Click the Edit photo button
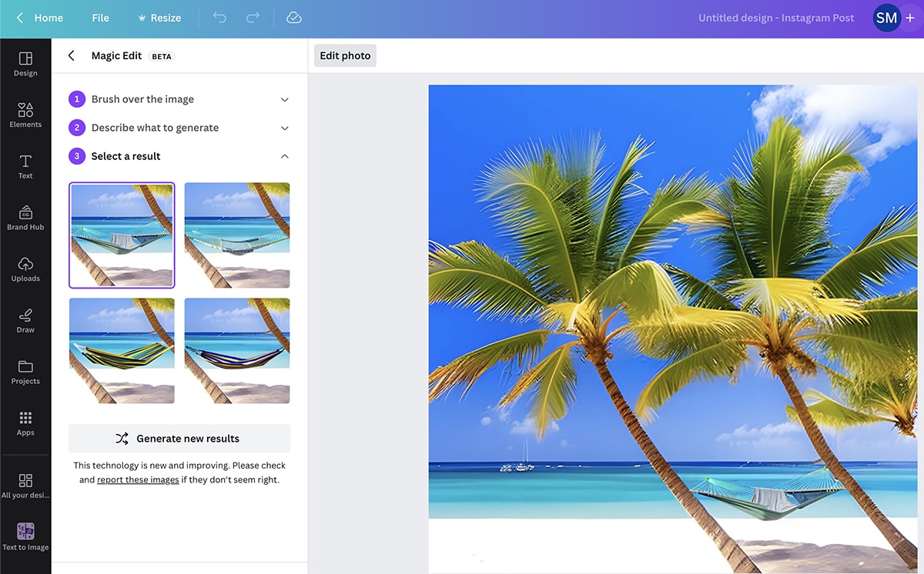 [x=345, y=55]
